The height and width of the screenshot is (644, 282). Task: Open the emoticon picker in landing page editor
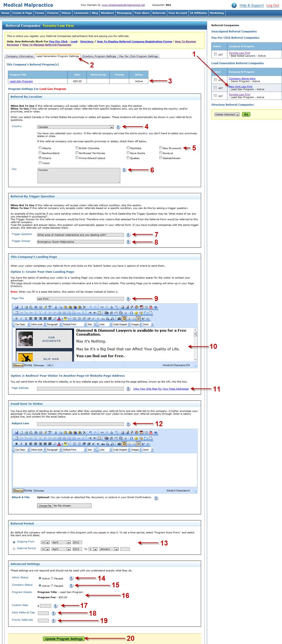click(x=136, y=313)
